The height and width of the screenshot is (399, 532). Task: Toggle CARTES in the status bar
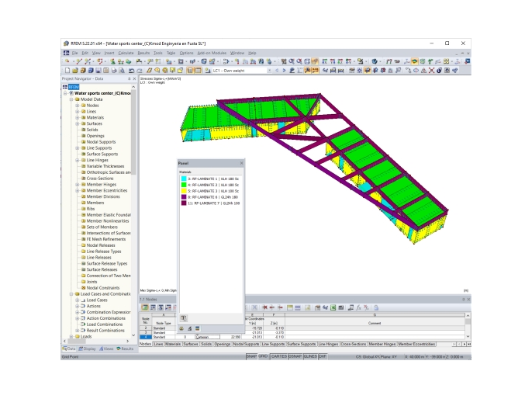(278, 356)
